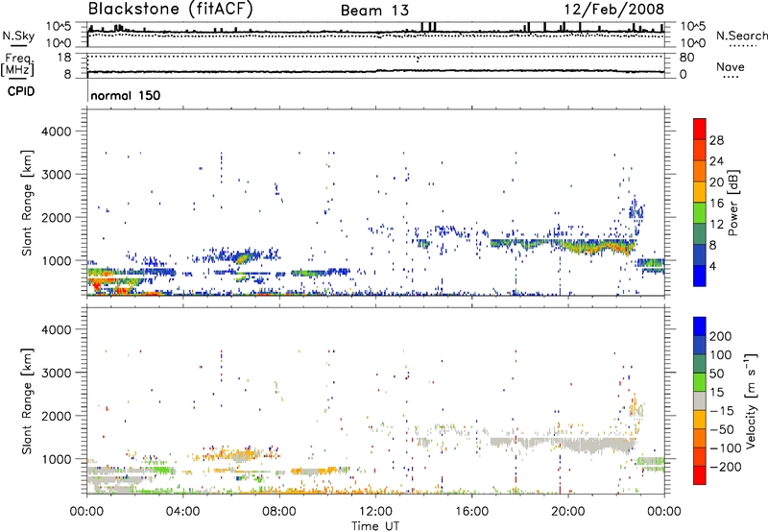Image resolution: width=768 pixels, height=532 pixels.
Task: Click the '4' Power color bar label
Action: tap(712, 266)
